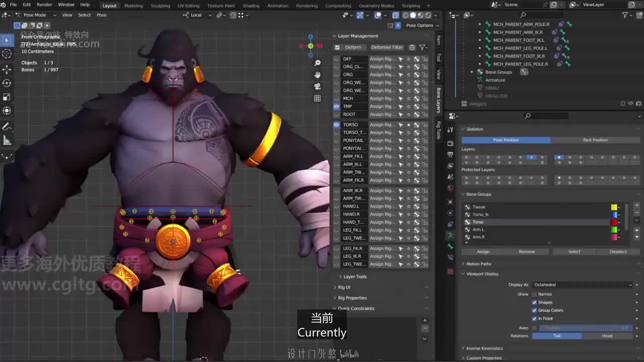Activate the Move tool

tap(7, 68)
